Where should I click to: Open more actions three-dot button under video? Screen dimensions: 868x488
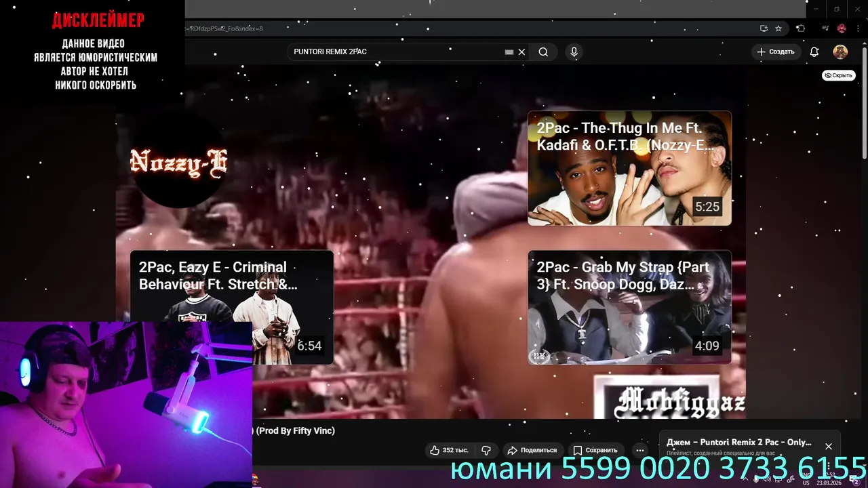pos(639,450)
